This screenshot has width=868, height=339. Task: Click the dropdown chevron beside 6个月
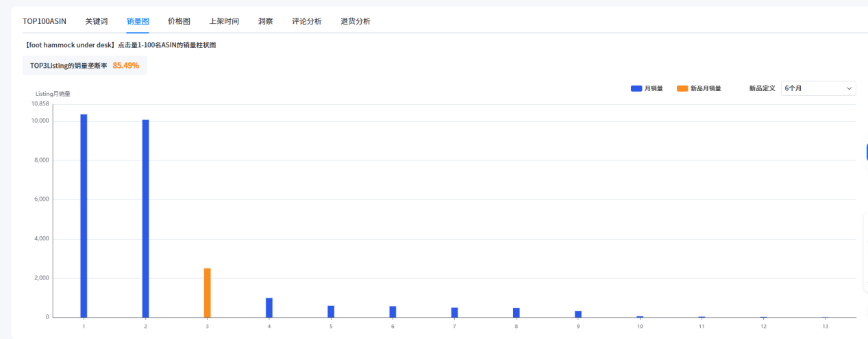tap(849, 88)
